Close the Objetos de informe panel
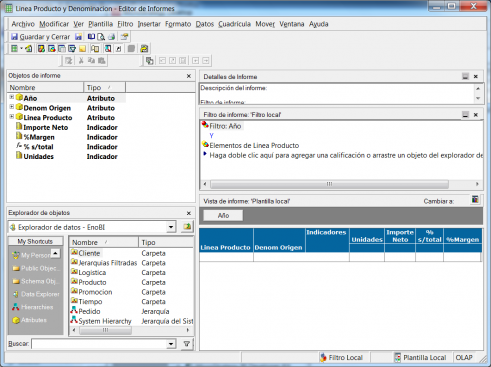Screen dimensions: 491x367 click(189, 76)
